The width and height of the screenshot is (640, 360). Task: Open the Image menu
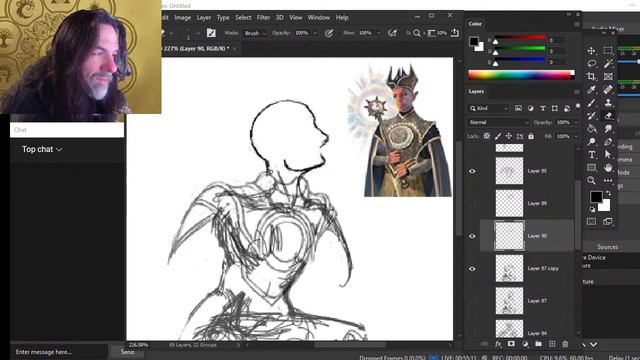[182, 18]
